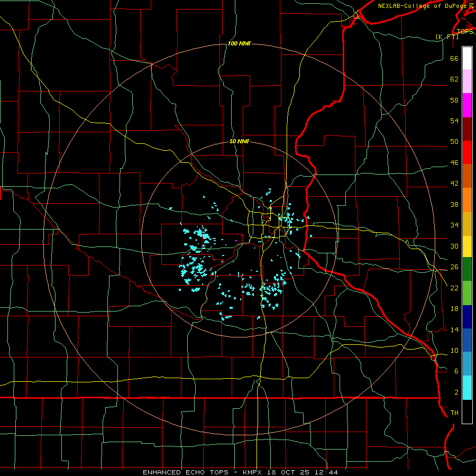Click legend value "58"

pos(454,100)
